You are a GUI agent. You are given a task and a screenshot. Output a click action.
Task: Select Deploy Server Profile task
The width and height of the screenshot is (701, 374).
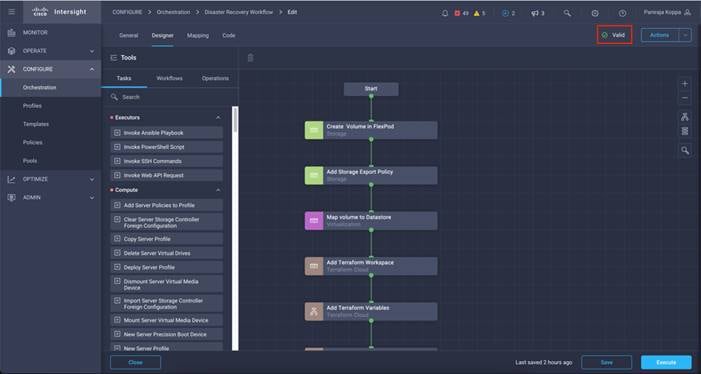pos(166,267)
